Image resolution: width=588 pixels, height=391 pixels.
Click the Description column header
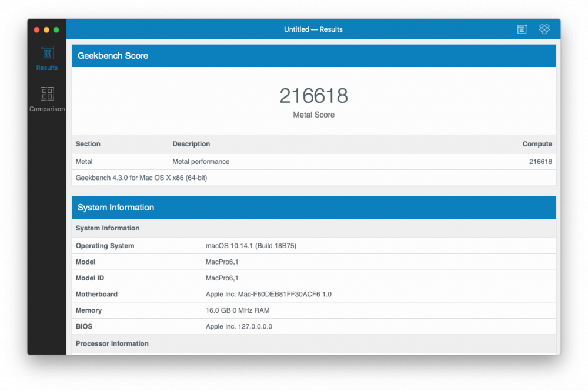191,144
